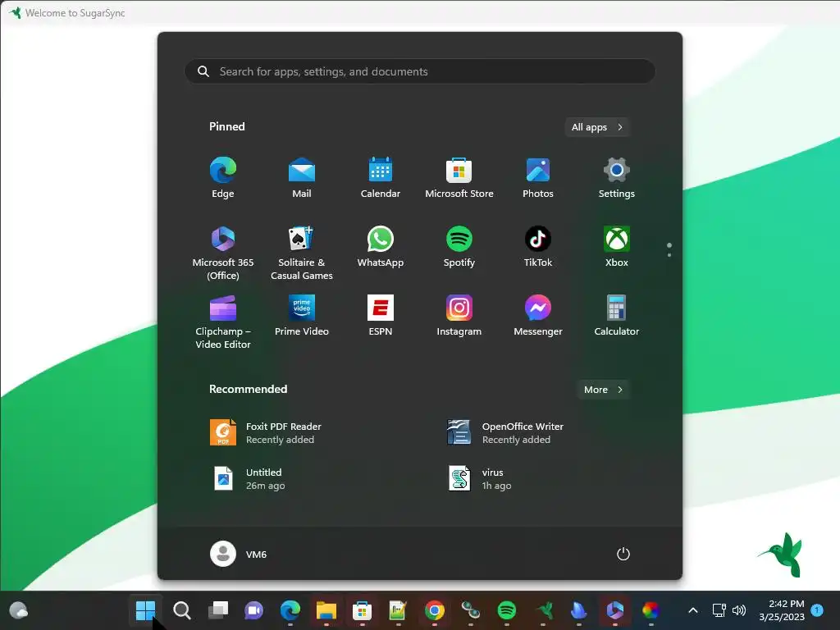
Task: Open Microsoft Store in pinned apps
Action: [x=459, y=178]
